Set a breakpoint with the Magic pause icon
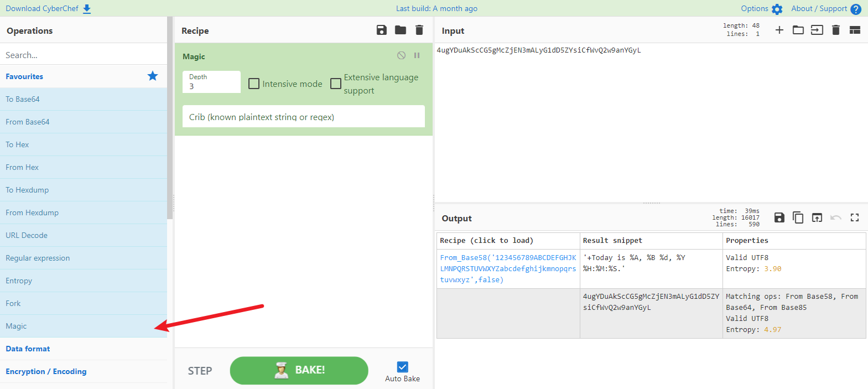The width and height of the screenshot is (868, 389). tap(417, 55)
